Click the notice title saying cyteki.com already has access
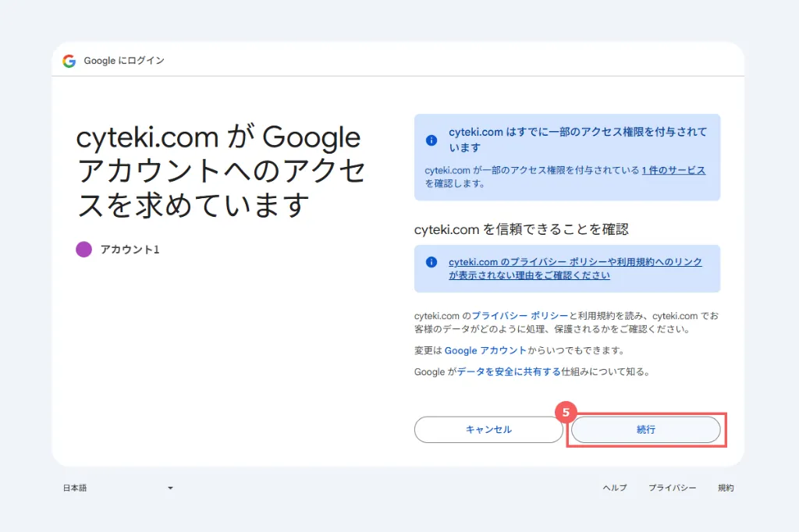 578,140
